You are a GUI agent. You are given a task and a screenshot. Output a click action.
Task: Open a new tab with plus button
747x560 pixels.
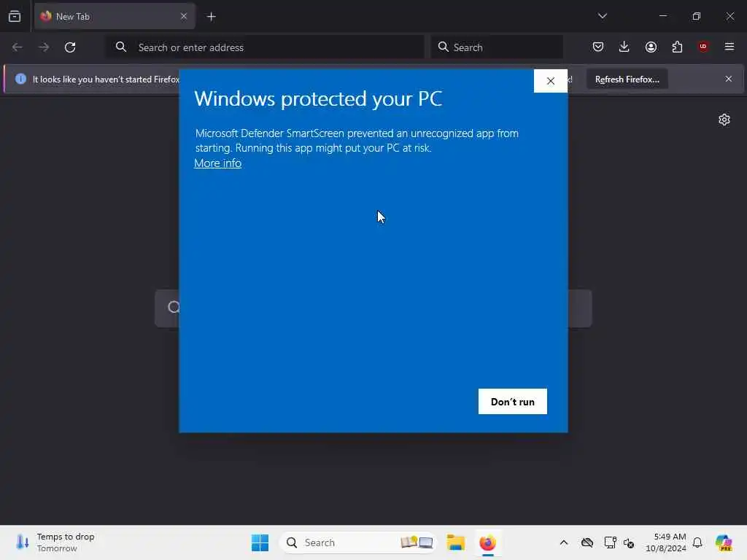coord(212,17)
